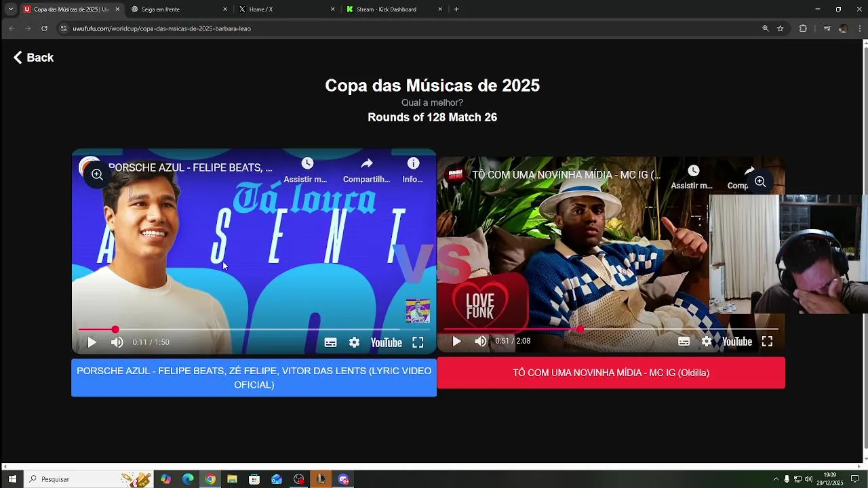Image resolution: width=868 pixels, height=488 pixels.
Task: Open the Windows Start menu
Action: tap(12, 479)
